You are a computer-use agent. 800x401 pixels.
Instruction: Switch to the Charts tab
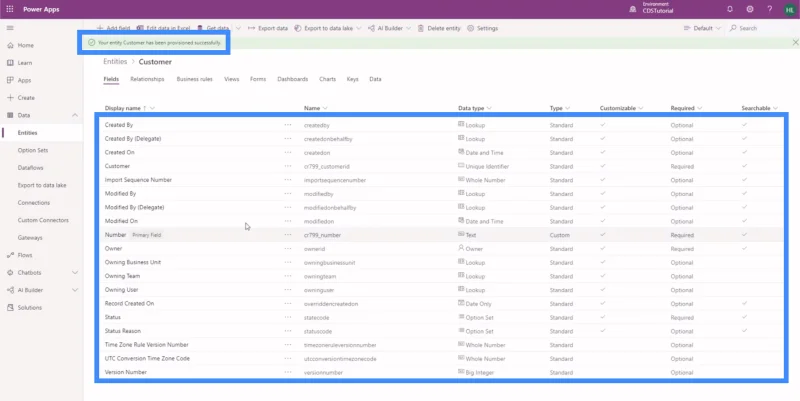(327, 79)
